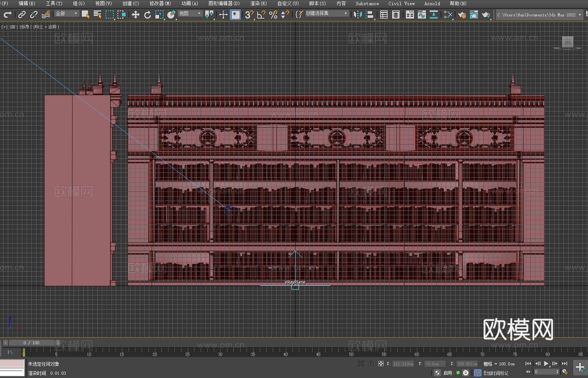Screen dimensions: 588x378
Task: Click the time slider 0 / 100 handle
Action: point(32,343)
